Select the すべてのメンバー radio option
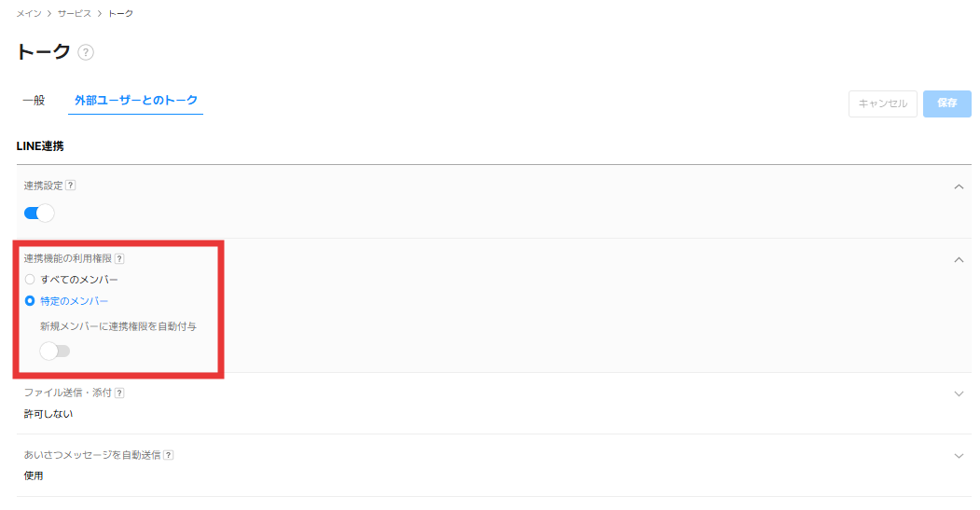 [x=30, y=279]
